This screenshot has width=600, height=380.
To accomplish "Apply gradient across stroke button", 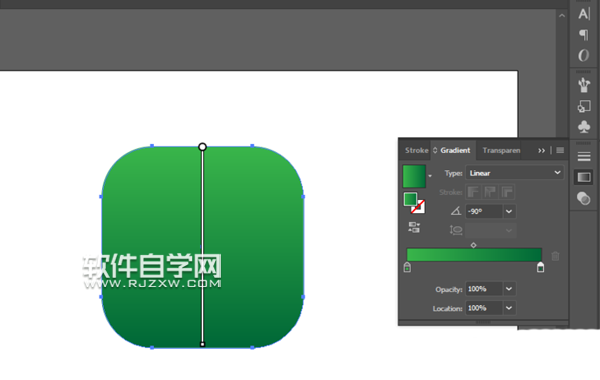I will click(x=507, y=192).
